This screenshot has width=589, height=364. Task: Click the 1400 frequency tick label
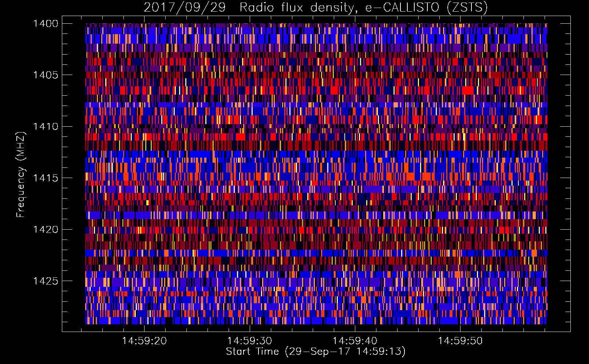(46, 24)
